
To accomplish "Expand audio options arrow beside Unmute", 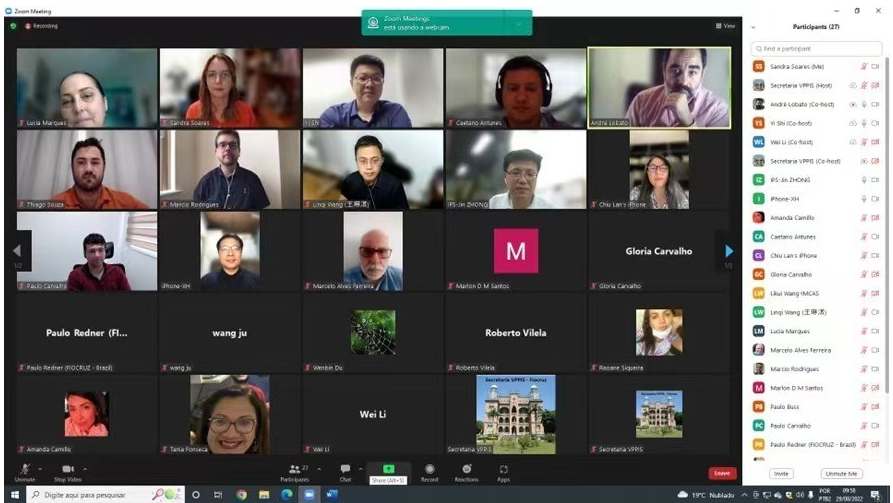I will [40, 467].
